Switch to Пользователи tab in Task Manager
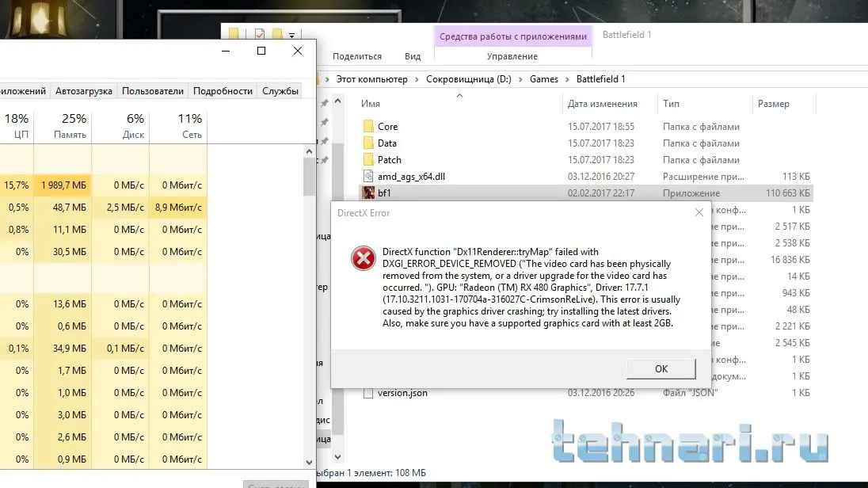 (152, 91)
